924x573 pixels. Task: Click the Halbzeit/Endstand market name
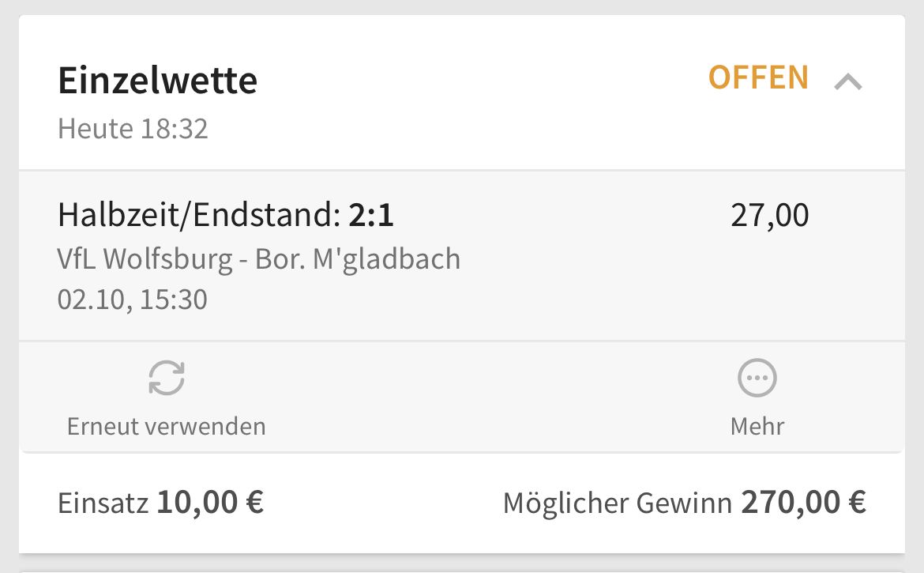coord(199,215)
